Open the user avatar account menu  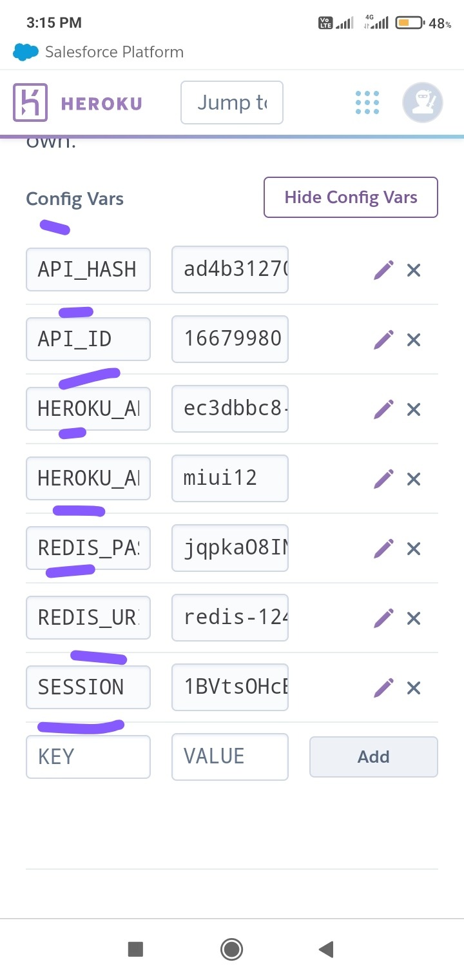[x=422, y=103]
